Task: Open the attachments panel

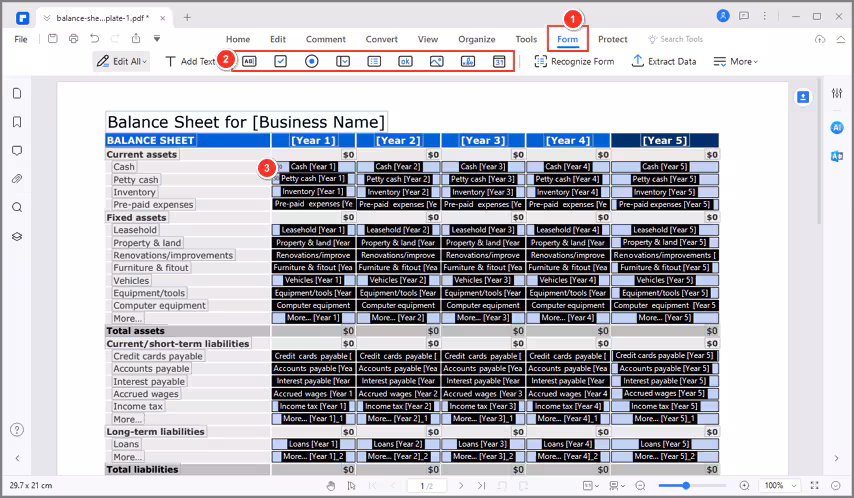Action: point(17,179)
